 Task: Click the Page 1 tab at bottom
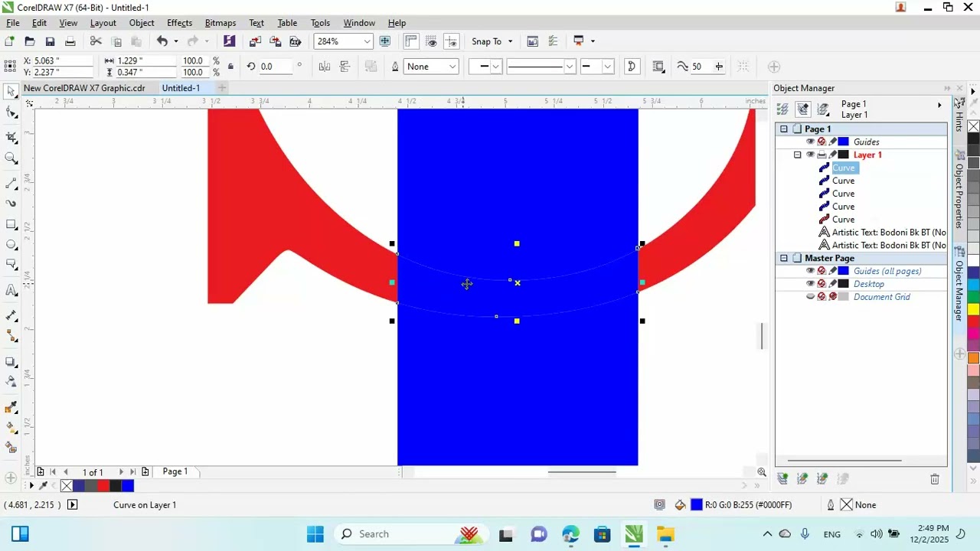coord(175,471)
